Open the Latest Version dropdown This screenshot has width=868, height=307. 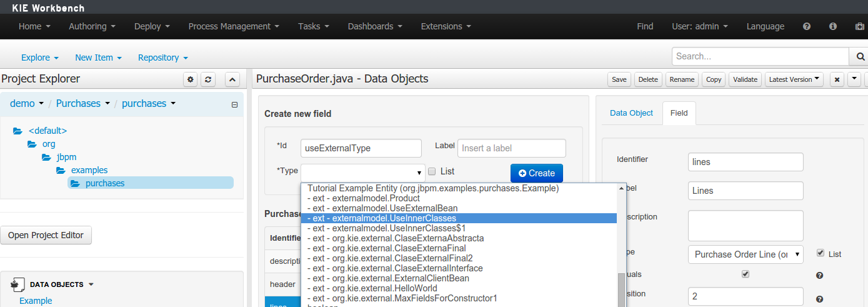794,79
